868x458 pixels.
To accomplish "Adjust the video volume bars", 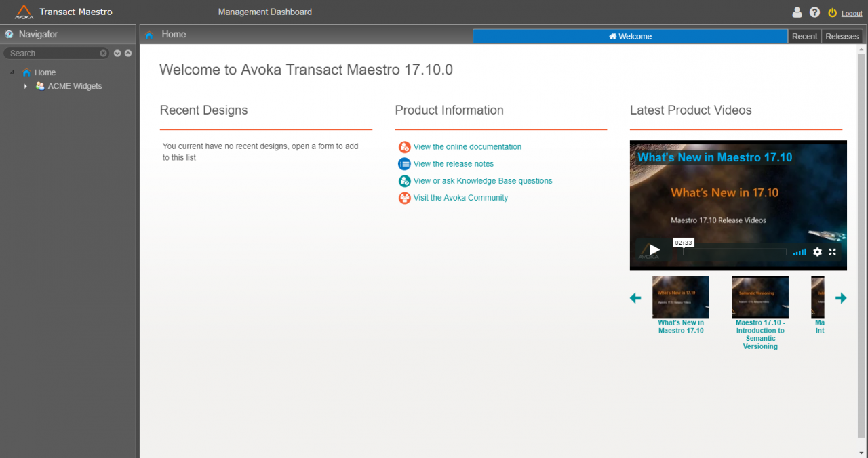I will click(x=800, y=252).
